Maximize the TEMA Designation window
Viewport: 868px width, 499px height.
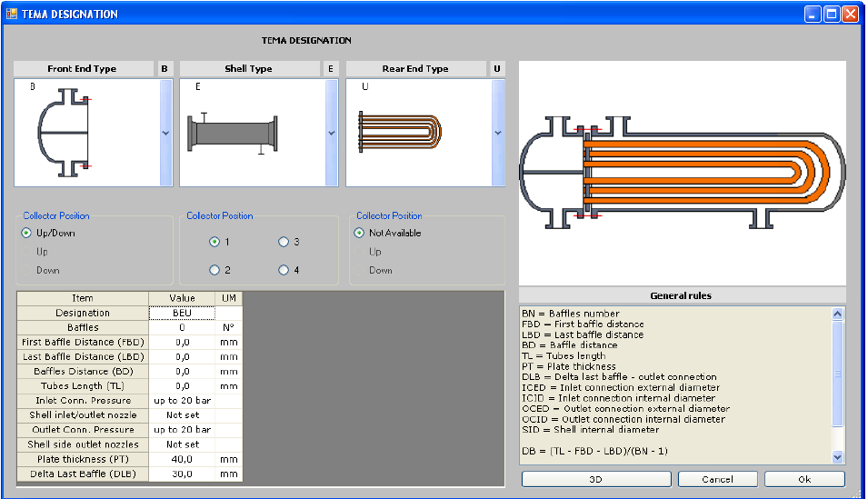coord(832,15)
